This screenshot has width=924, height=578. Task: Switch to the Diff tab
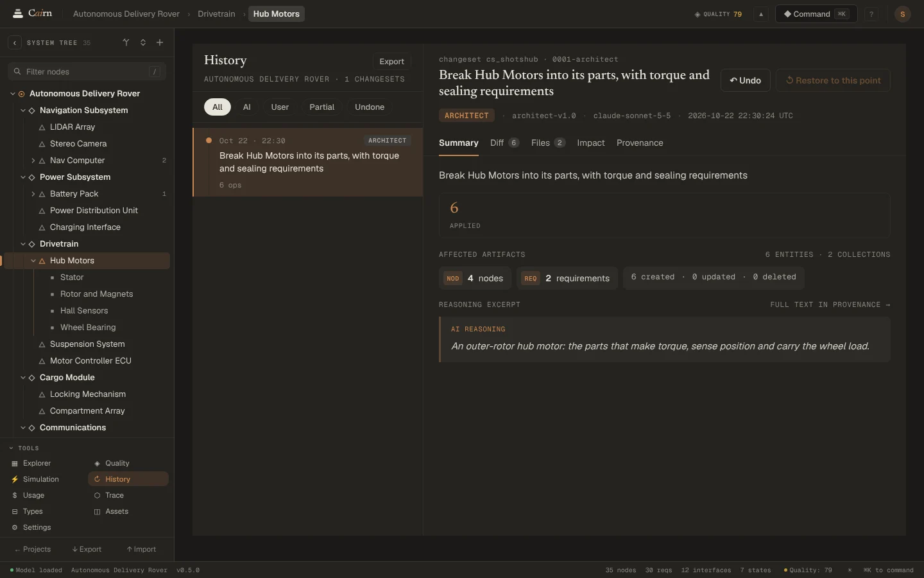point(504,143)
